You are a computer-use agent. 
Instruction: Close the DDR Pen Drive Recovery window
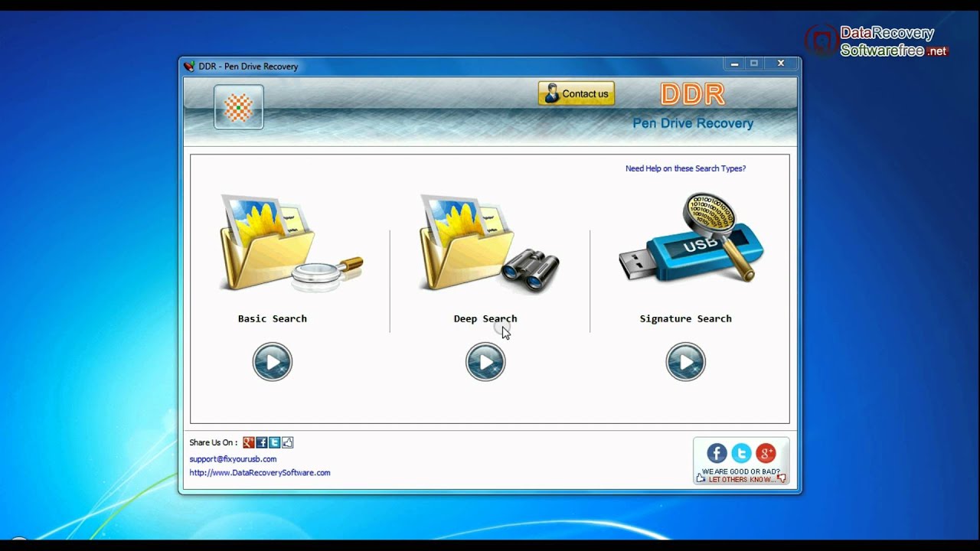[781, 64]
